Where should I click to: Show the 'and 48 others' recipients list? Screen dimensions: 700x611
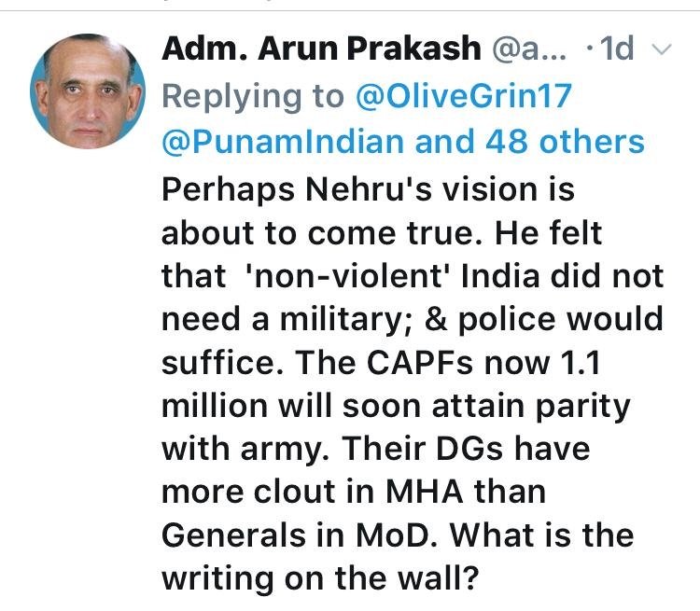(x=529, y=142)
